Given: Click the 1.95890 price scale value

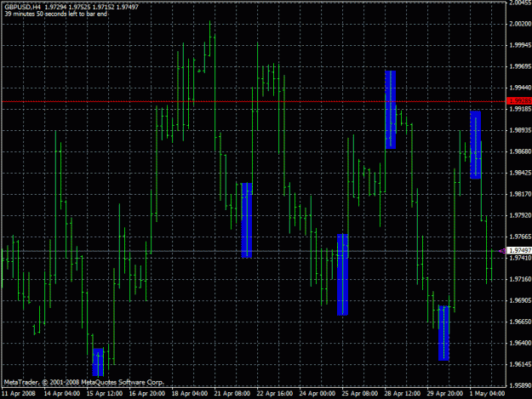Looking at the screenshot, I should tap(520, 385).
